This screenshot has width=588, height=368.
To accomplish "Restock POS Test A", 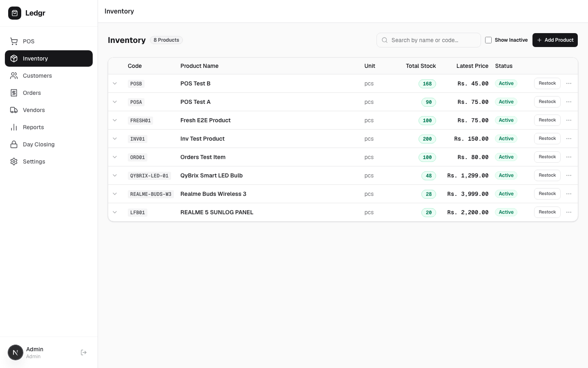I will coord(547,102).
